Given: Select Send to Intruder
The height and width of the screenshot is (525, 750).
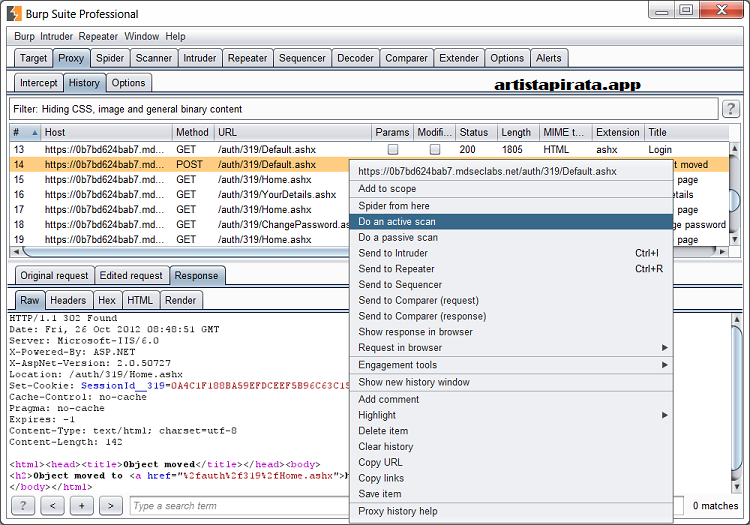Looking at the screenshot, I should click(x=511, y=253).
